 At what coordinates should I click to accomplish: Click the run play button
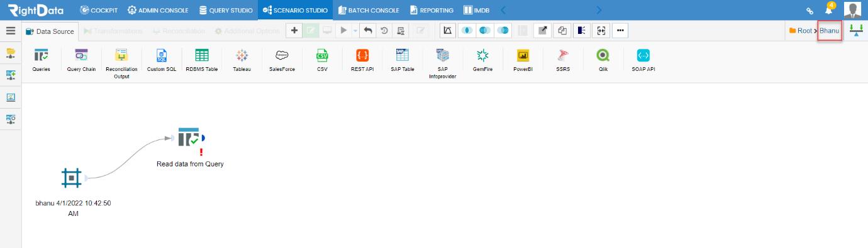point(343,31)
